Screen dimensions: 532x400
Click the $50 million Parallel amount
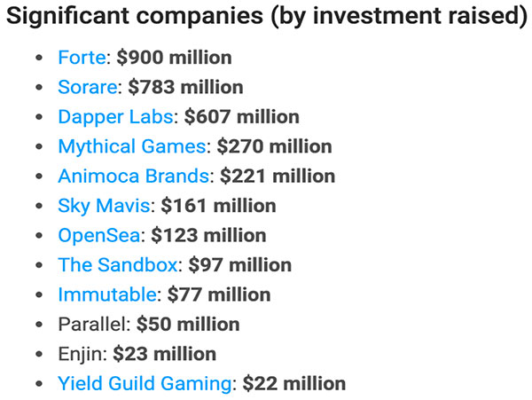188,325
